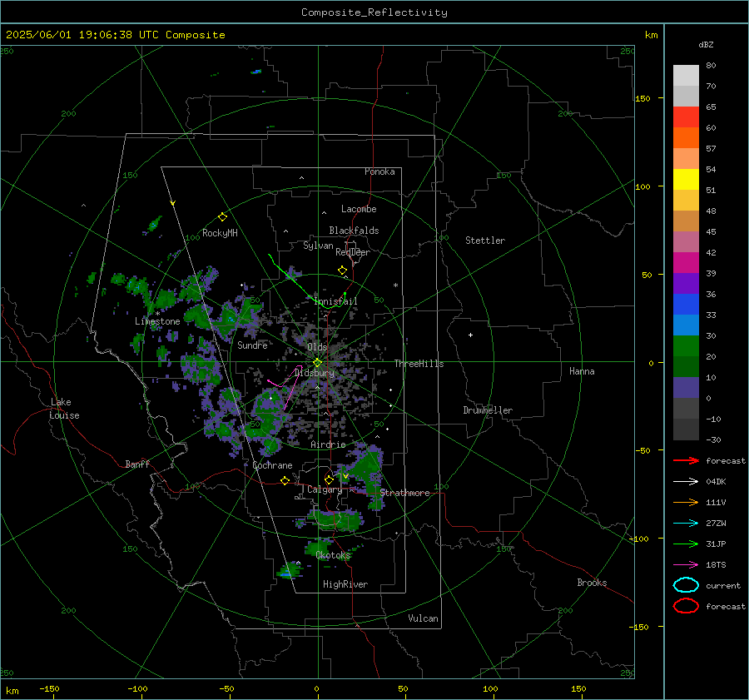Click the dBZ legend heading

[x=706, y=45]
